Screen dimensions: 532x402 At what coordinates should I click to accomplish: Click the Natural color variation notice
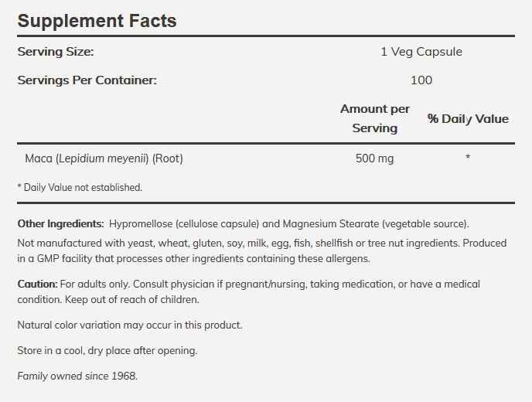coord(130,325)
